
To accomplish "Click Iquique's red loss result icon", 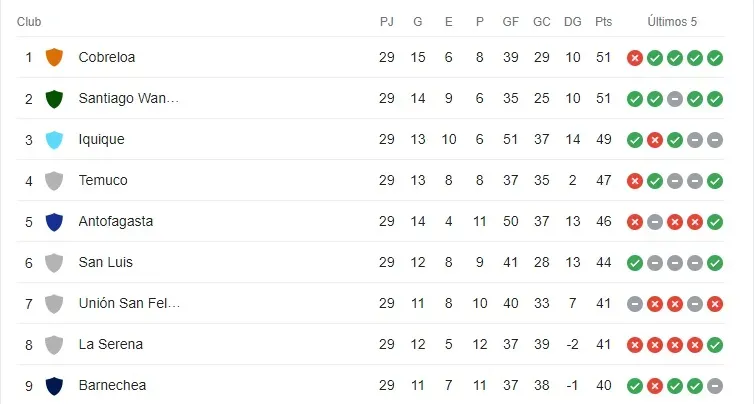I will [654, 140].
